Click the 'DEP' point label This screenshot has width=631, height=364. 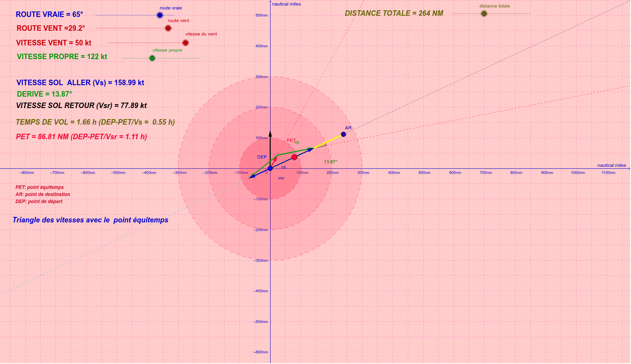tap(262, 157)
